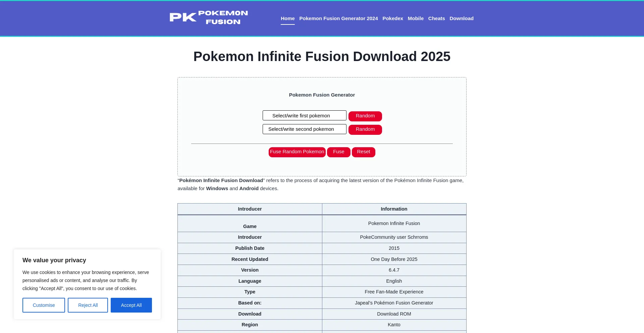Accept all cookies
This screenshot has width=644, height=333.
point(131,305)
